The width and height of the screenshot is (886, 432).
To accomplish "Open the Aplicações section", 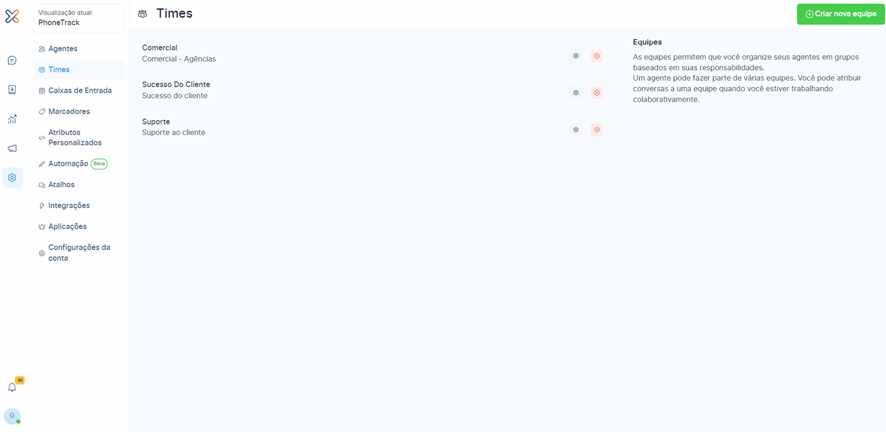I will (x=79, y=226).
